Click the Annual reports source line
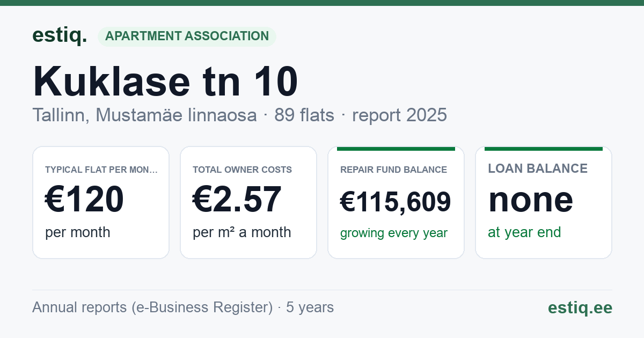The height and width of the screenshot is (338, 644). coord(183,307)
